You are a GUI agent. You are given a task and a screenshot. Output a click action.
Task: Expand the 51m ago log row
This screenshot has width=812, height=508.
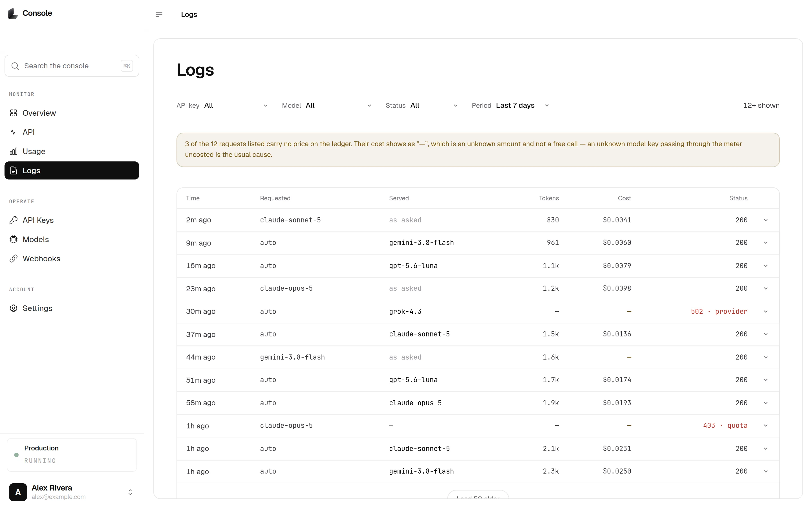coord(766,380)
